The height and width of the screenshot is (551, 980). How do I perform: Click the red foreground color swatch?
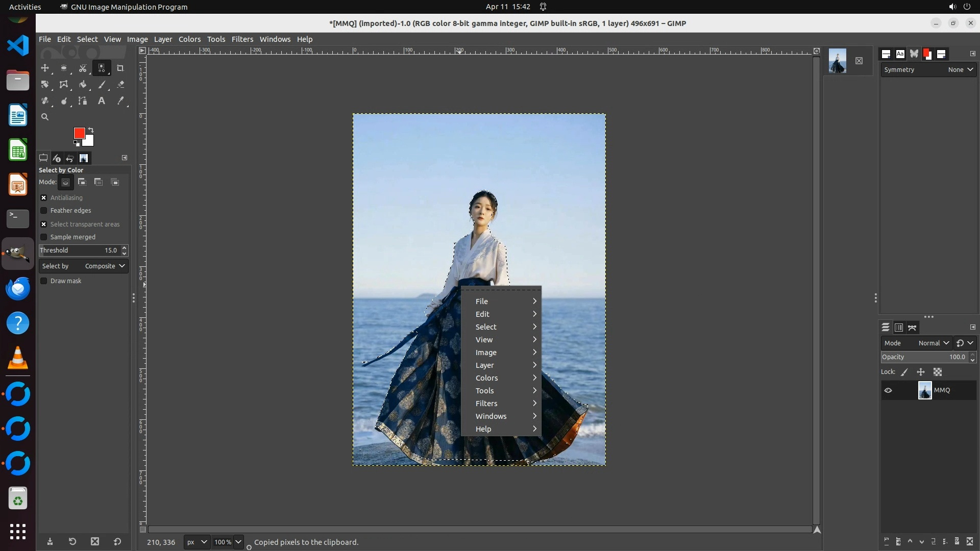pyautogui.click(x=79, y=133)
